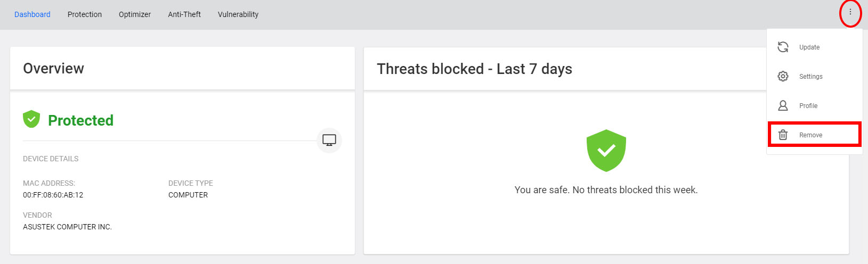Click the MAC address value 00:FF:08:60:AB:12

point(53,195)
